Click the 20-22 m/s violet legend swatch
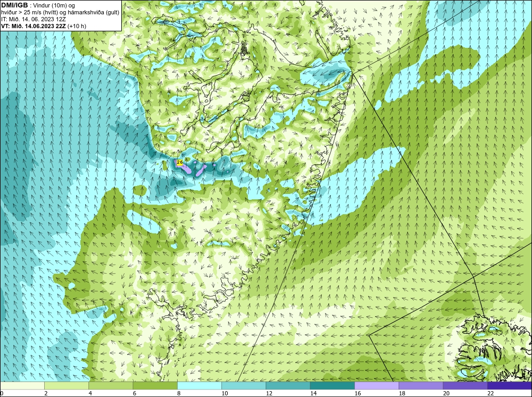The width and height of the screenshot is (532, 397). [x=465, y=386]
